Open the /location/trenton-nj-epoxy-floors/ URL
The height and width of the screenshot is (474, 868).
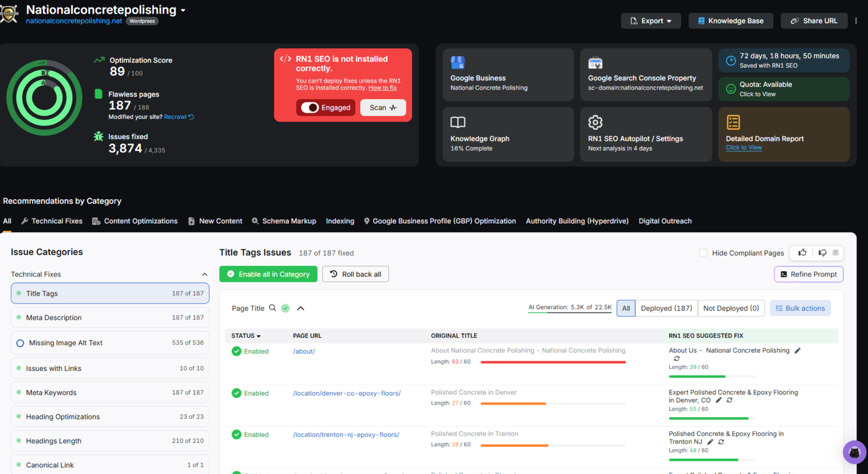(346, 434)
